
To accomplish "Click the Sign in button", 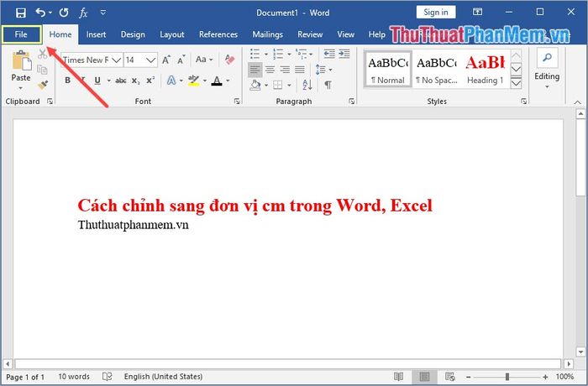I will pyautogui.click(x=436, y=13).
